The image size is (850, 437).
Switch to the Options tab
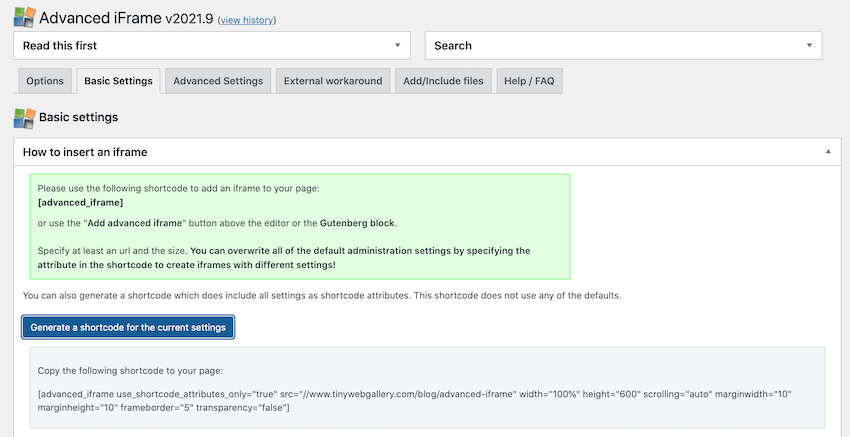45,81
